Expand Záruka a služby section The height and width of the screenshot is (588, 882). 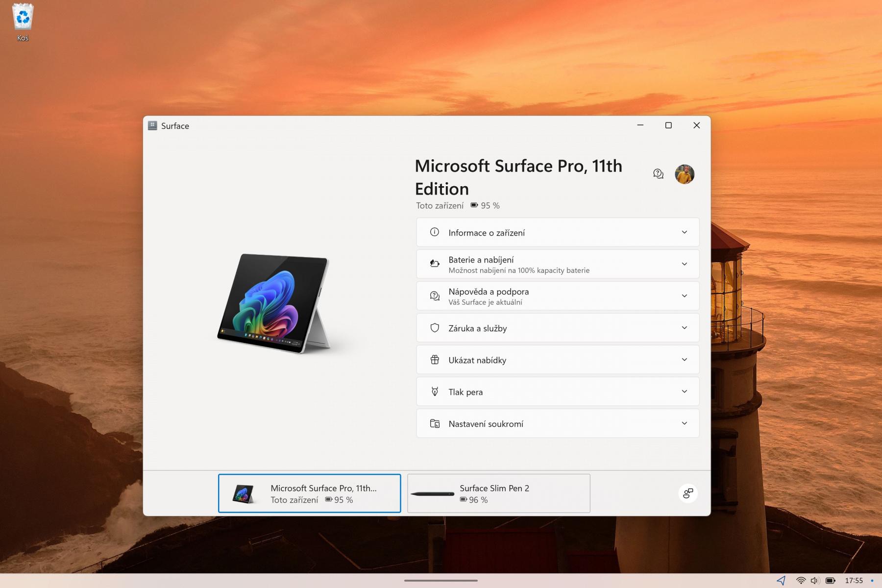(558, 328)
